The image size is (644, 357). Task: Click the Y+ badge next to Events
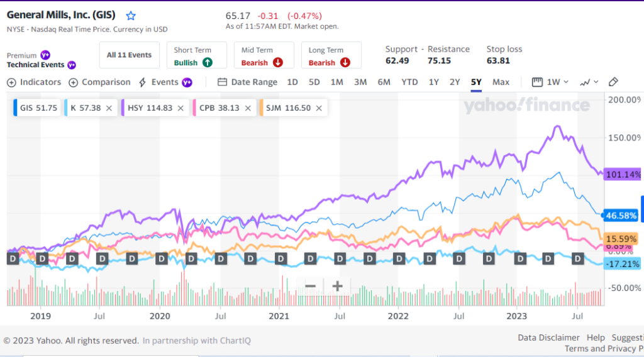coord(187,82)
